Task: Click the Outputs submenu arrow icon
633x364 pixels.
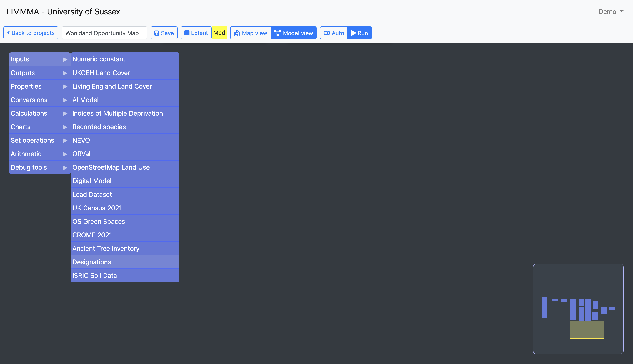Action: pos(65,73)
